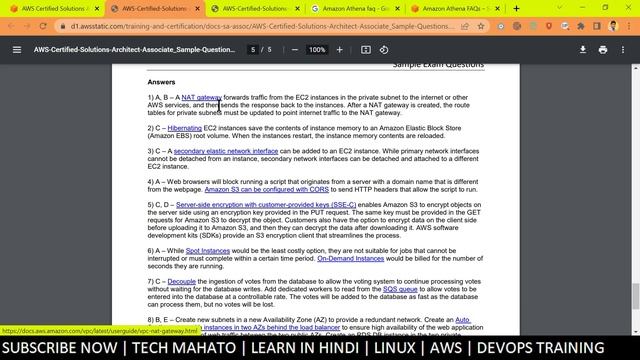Screen dimensions: 640x360
Task: Open the Decouple link
Action: [x=182, y=282]
